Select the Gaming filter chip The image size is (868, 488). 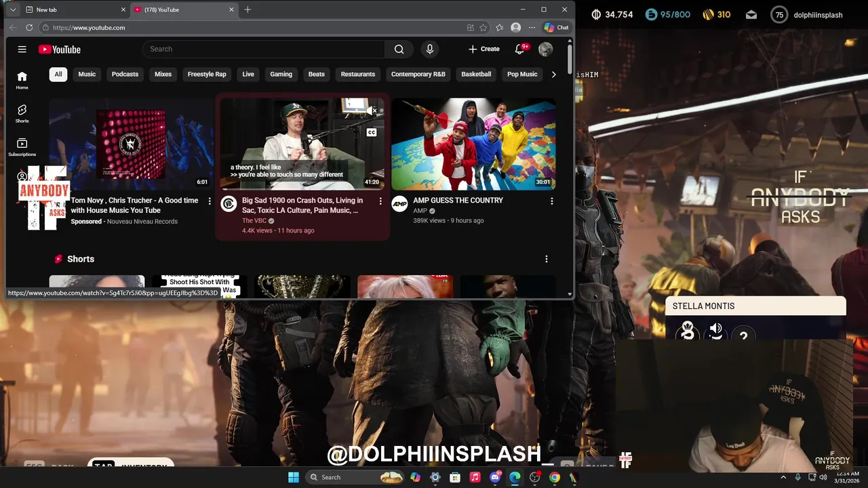[x=281, y=75]
